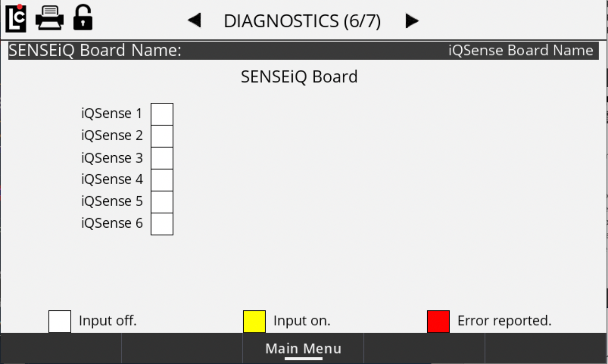Screen dimensions: 608x364
Task: Click the iQSense 2 status box
Action: 162,136
